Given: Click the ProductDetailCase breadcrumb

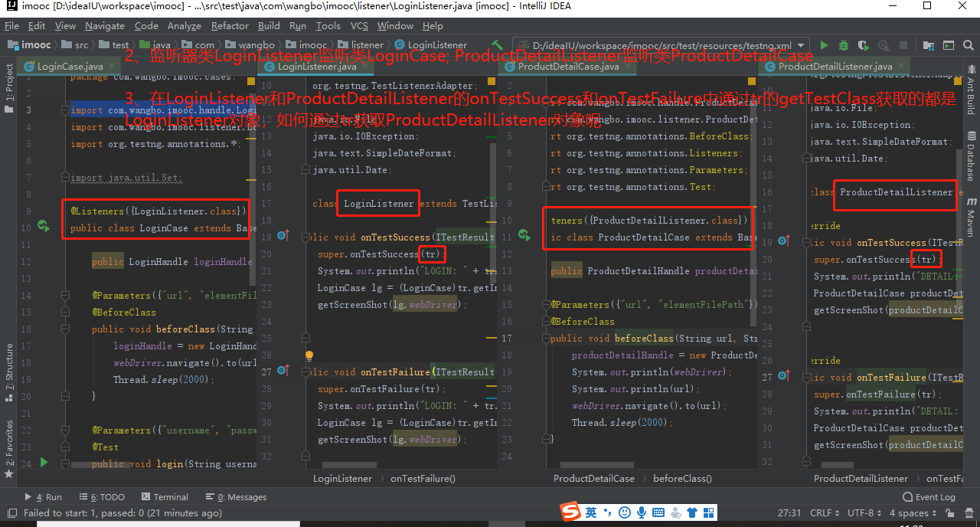Looking at the screenshot, I should (x=594, y=478).
